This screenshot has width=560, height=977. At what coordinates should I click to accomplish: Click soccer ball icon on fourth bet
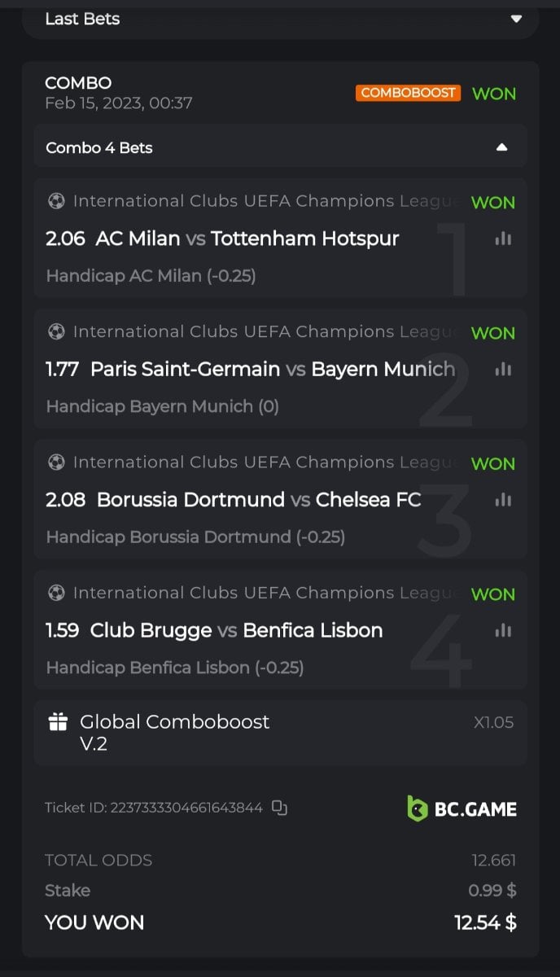click(56, 593)
